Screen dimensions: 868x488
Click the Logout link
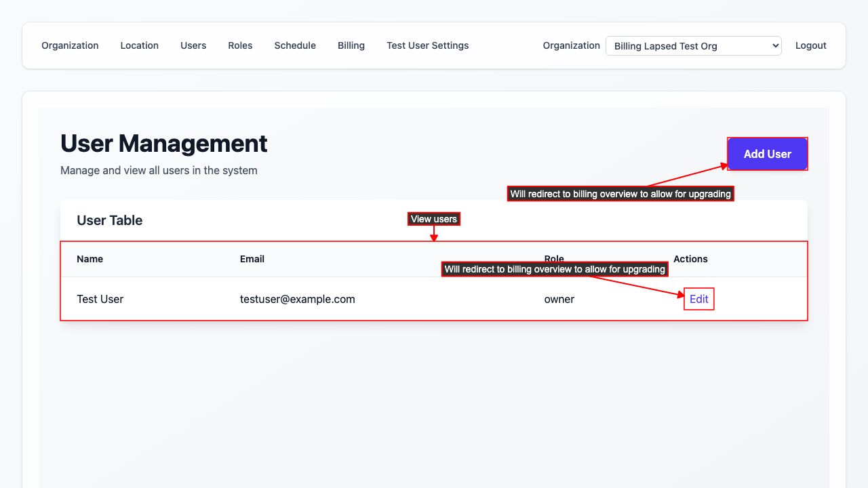click(810, 45)
